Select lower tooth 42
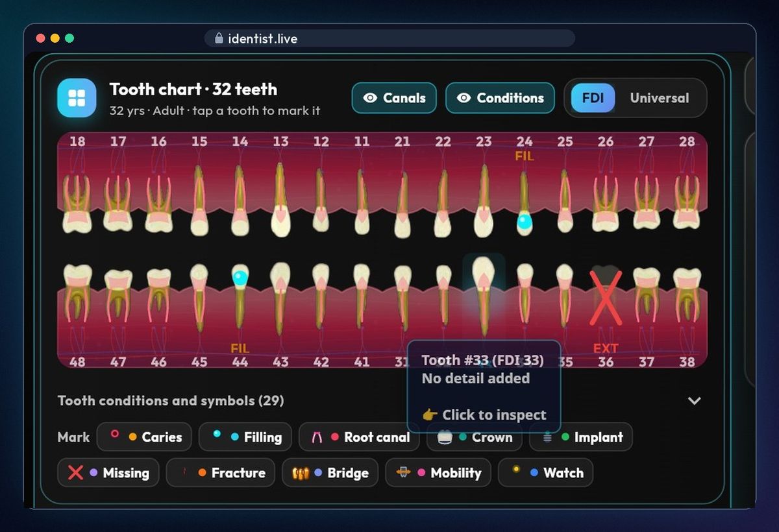Image resolution: width=779 pixels, height=532 pixels. (x=321, y=296)
